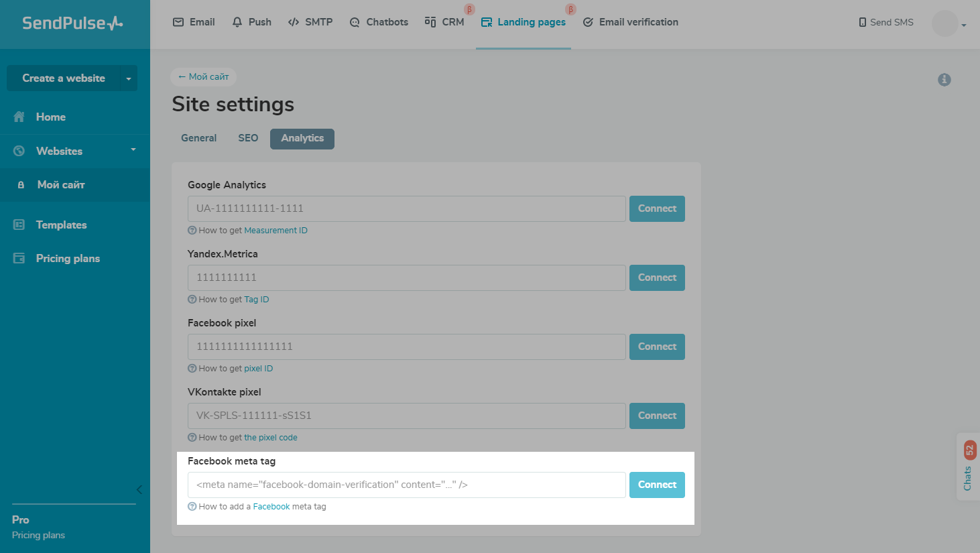The width and height of the screenshot is (980, 553).
Task: Click the Home house icon
Action: pyautogui.click(x=19, y=117)
